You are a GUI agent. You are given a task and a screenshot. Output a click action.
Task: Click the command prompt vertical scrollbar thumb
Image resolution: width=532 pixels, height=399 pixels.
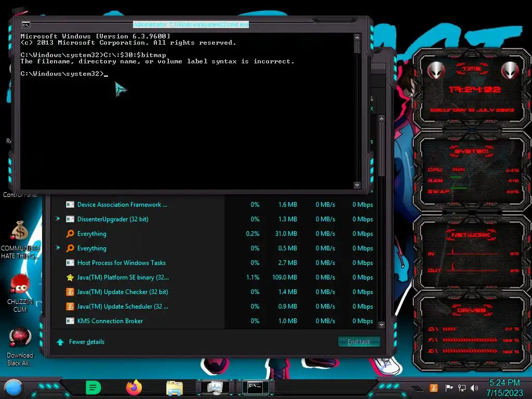[357, 47]
